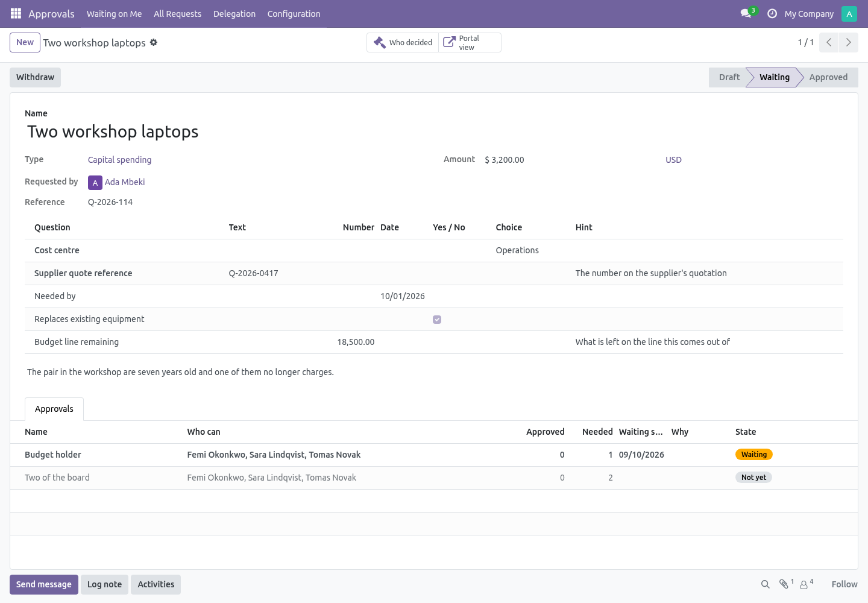Select Approved status stage
868x603 pixels.
pyautogui.click(x=828, y=77)
